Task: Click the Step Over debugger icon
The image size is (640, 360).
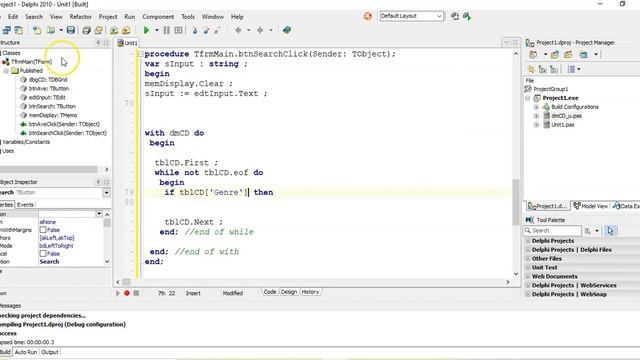Action: coord(206,30)
